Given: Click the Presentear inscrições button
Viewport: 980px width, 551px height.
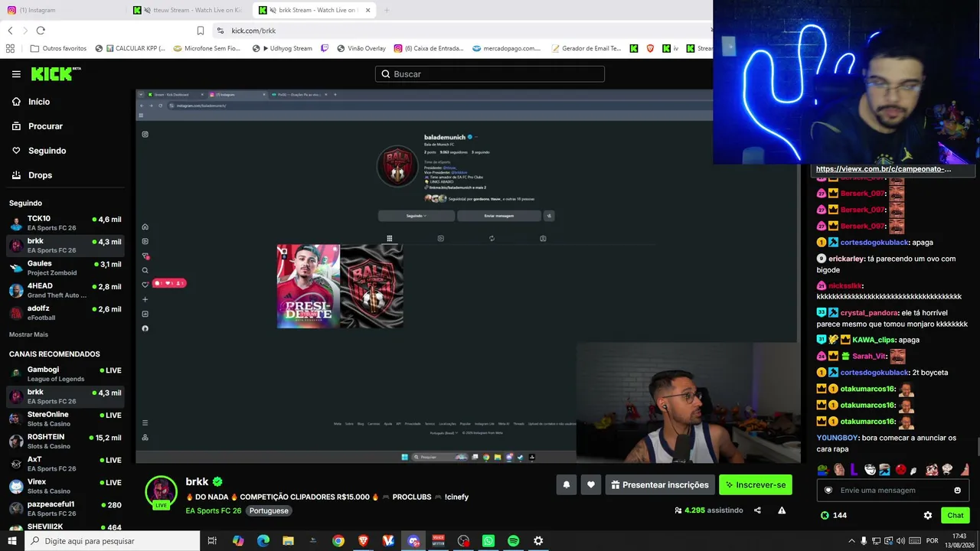Looking at the screenshot, I should [x=660, y=484].
